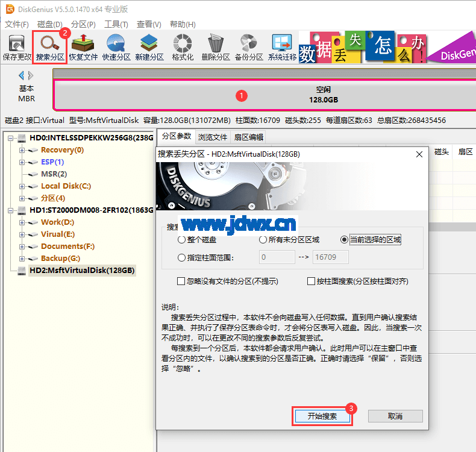476x452 pixels.
Task: Collapse the HD0 INTELSSD disk tree node
Action: point(11,138)
